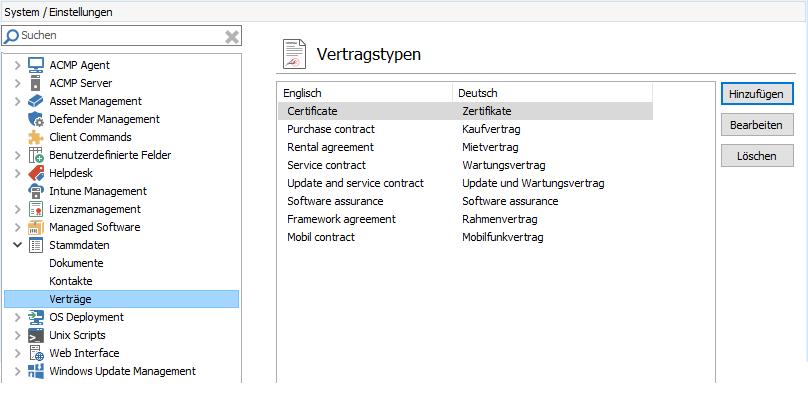This screenshot has height=395, width=808.
Task: Expand the Asset Management node
Action: coord(17,101)
